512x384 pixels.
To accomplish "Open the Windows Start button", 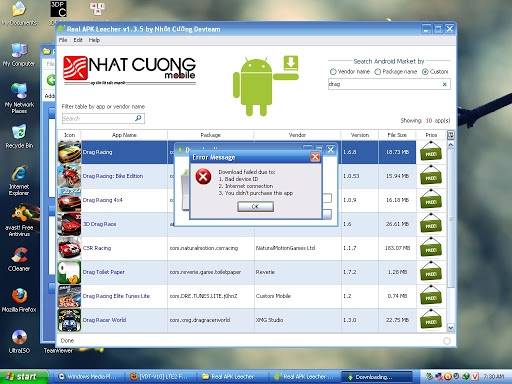I will tap(23, 377).
